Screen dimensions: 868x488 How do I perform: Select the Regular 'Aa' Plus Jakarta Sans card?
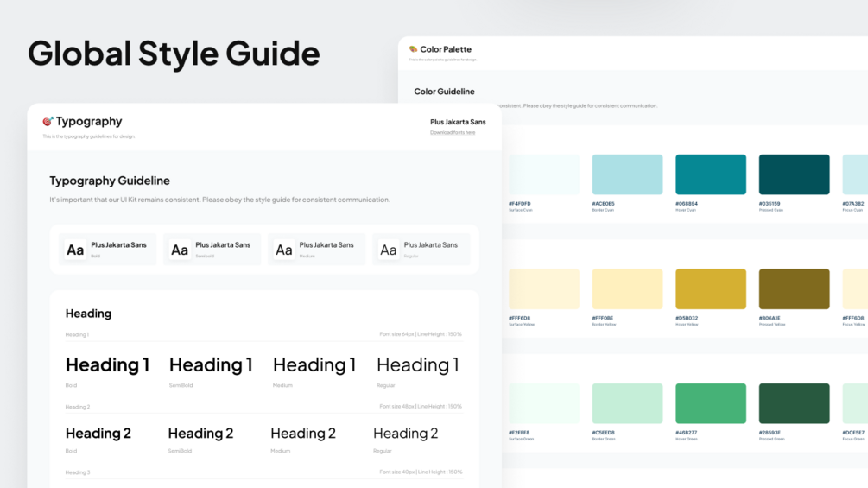421,250
